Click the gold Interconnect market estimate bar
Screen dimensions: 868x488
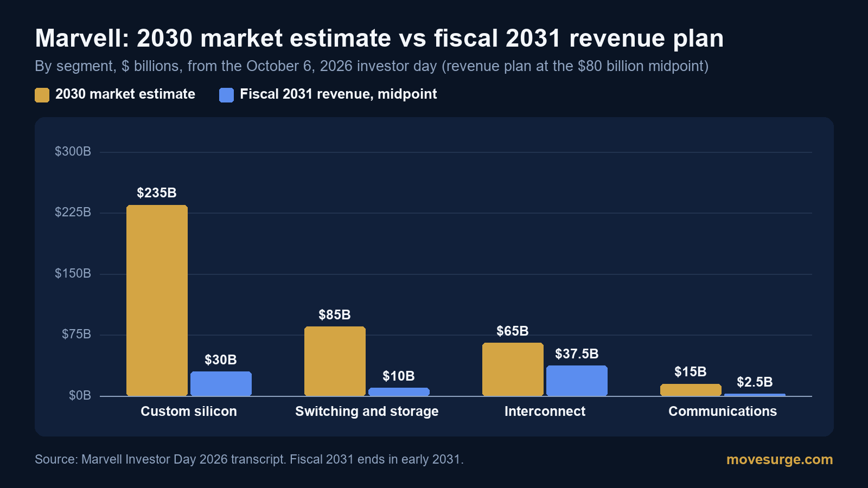[x=513, y=369]
